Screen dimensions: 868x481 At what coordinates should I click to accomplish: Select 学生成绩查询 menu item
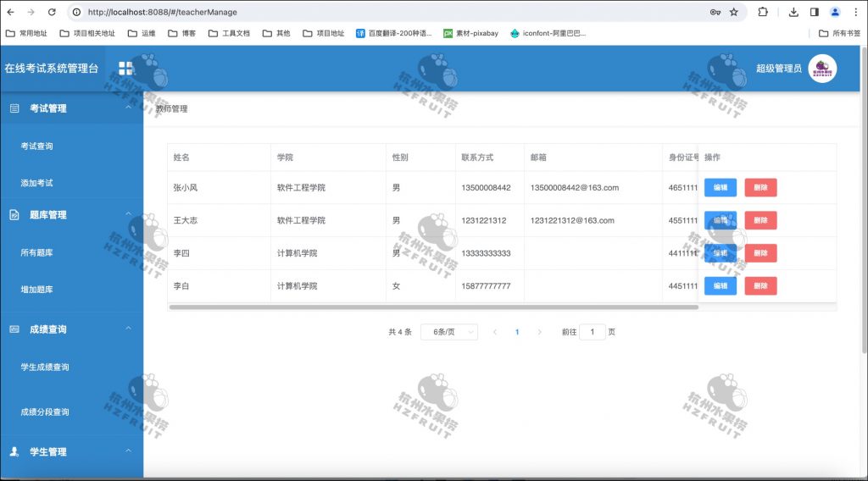click(45, 368)
